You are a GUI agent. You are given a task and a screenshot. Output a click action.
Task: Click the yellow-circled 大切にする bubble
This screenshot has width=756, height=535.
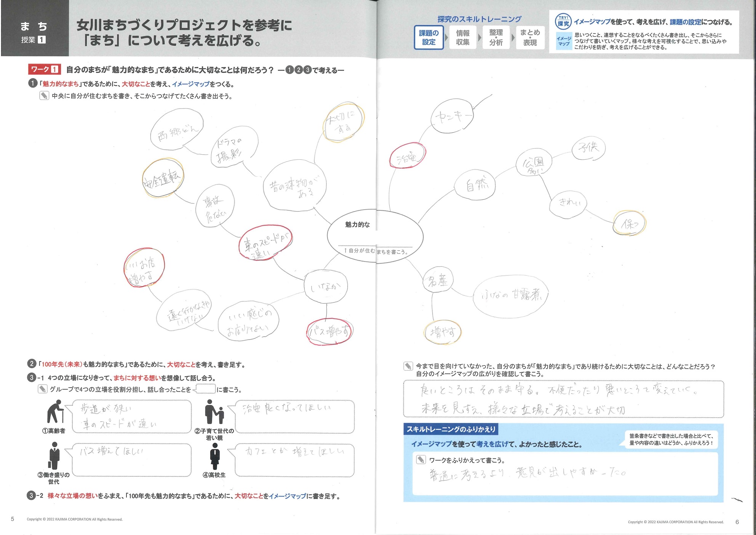pyautogui.click(x=344, y=122)
